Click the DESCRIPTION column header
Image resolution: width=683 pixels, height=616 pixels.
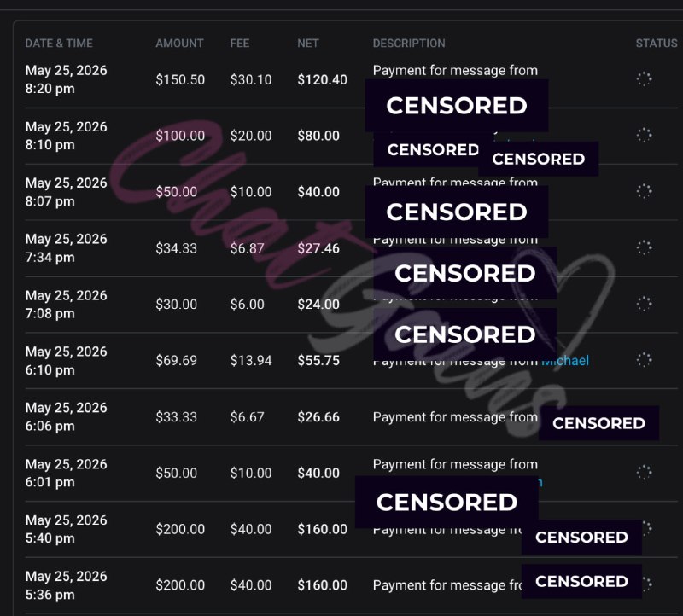tap(409, 44)
